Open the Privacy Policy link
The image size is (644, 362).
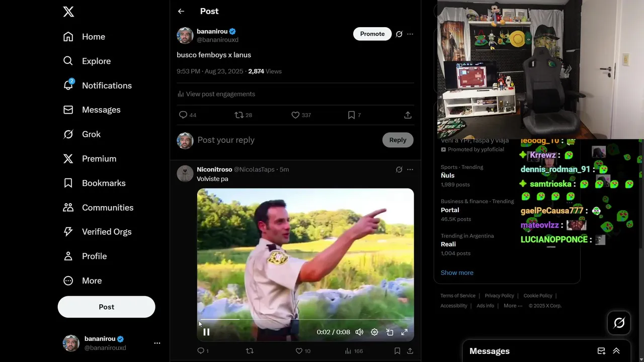pyautogui.click(x=499, y=296)
